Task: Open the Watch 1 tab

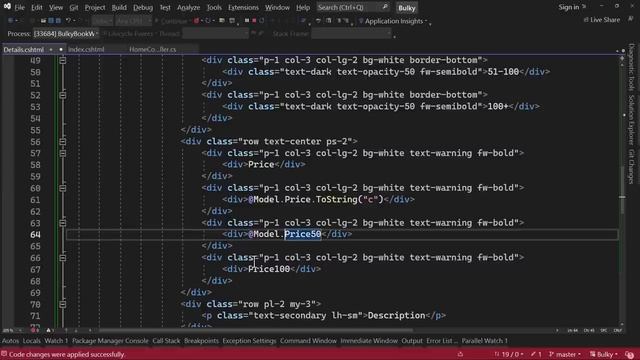Action: (x=56, y=341)
